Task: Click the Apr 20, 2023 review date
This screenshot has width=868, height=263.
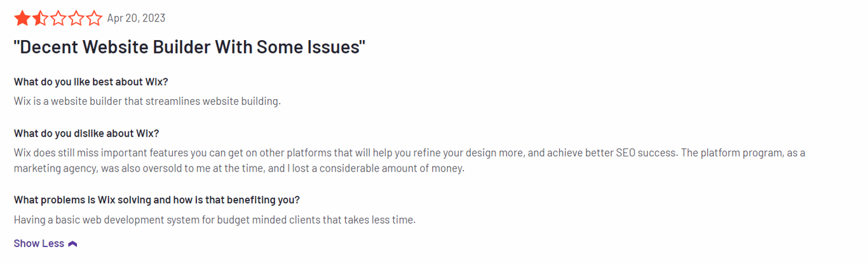Action: click(x=136, y=18)
